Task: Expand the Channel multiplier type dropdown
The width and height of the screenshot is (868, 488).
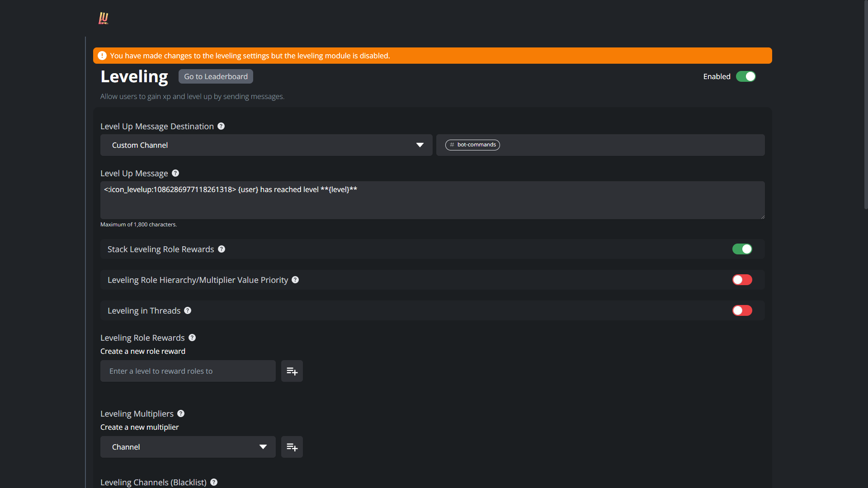Action: pyautogui.click(x=188, y=447)
